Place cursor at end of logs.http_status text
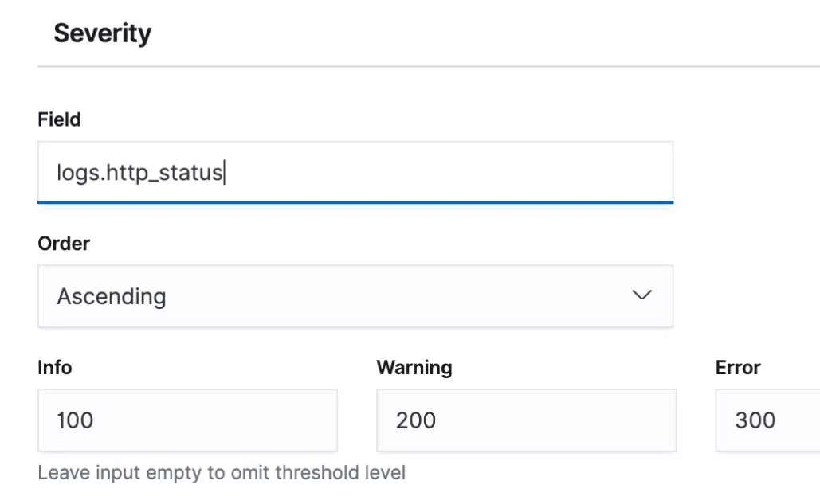820x504 pixels. (223, 172)
